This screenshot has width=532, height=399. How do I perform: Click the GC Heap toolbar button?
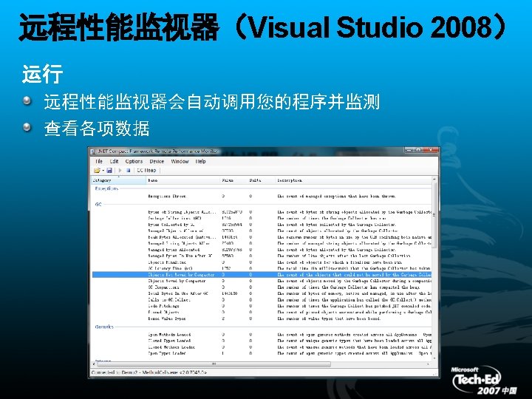click(146, 171)
